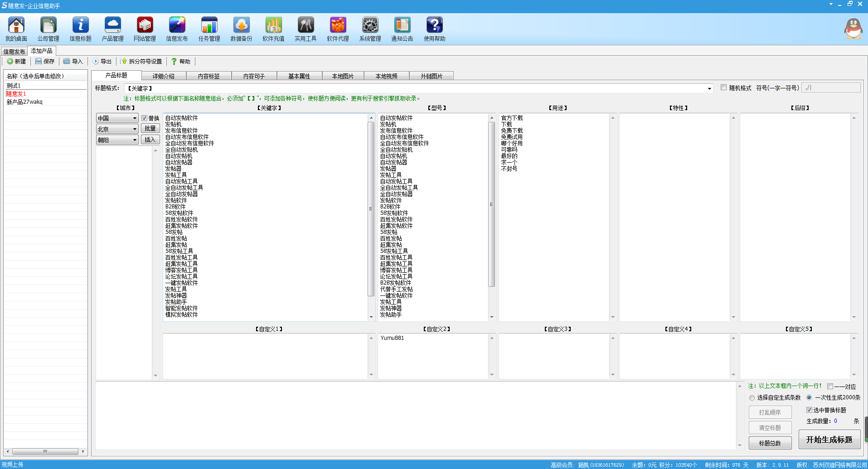Click the 插入 button

coord(150,140)
